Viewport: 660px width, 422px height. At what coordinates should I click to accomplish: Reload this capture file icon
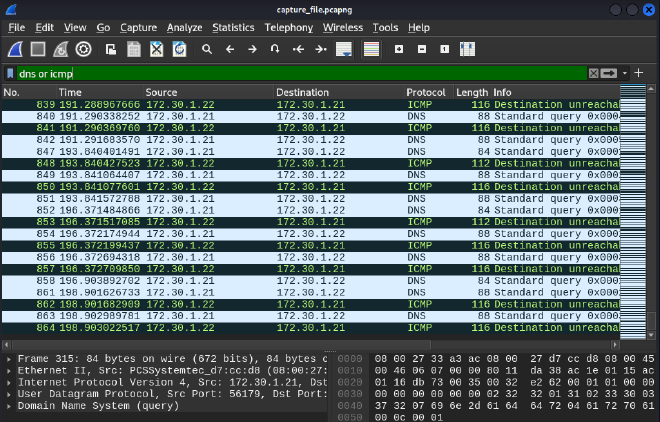click(179, 49)
